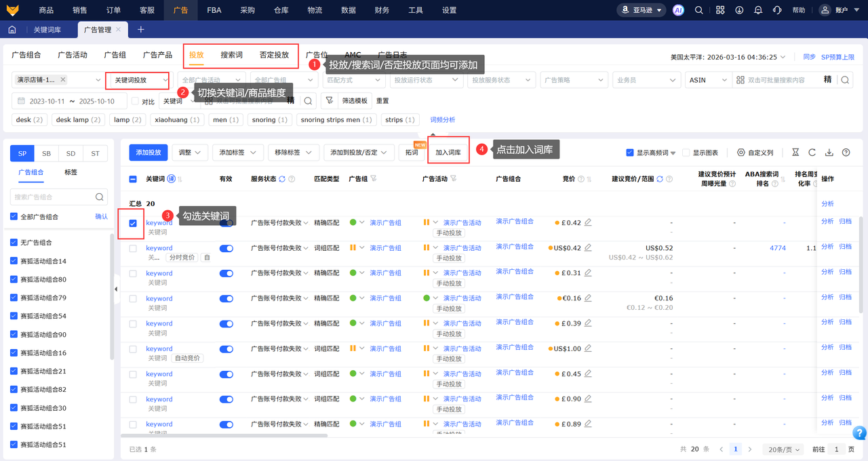This screenshot has width=868, height=461.
Task: Click 重置 reset link
Action: click(x=382, y=101)
